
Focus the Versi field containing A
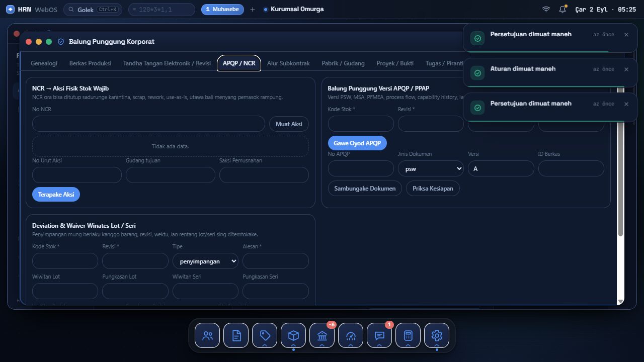[x=501, y=168]
